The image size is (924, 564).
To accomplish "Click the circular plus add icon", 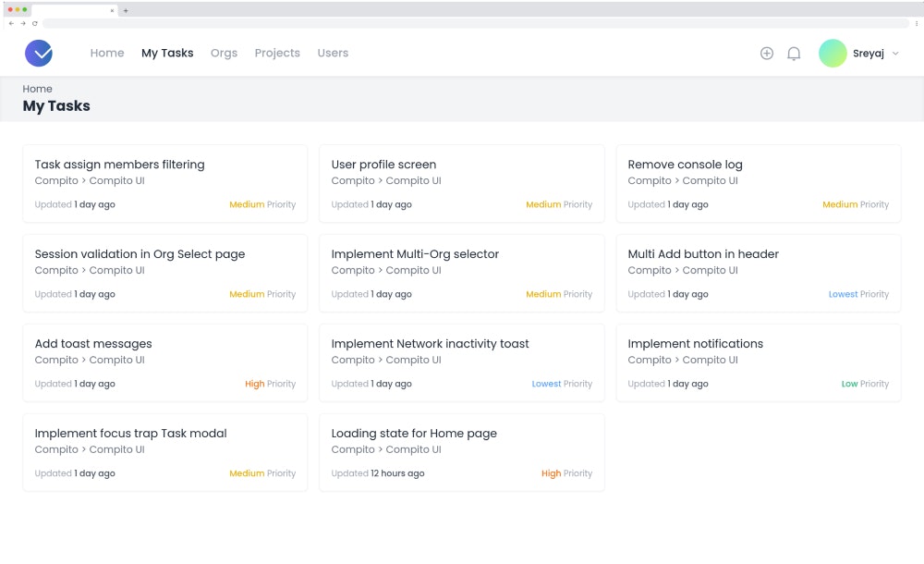I will click(x=766, y=54).
